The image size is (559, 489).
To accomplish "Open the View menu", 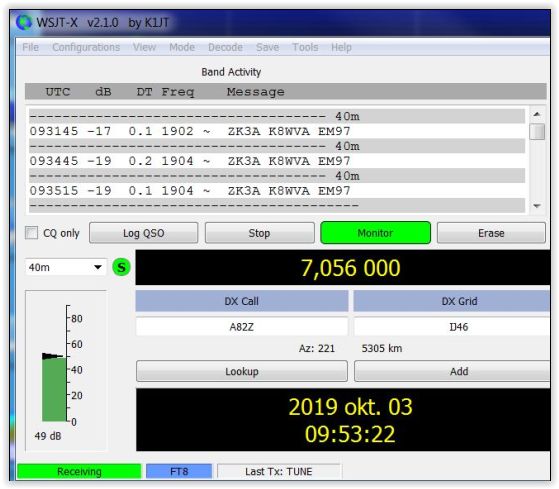I will (144, 47).
